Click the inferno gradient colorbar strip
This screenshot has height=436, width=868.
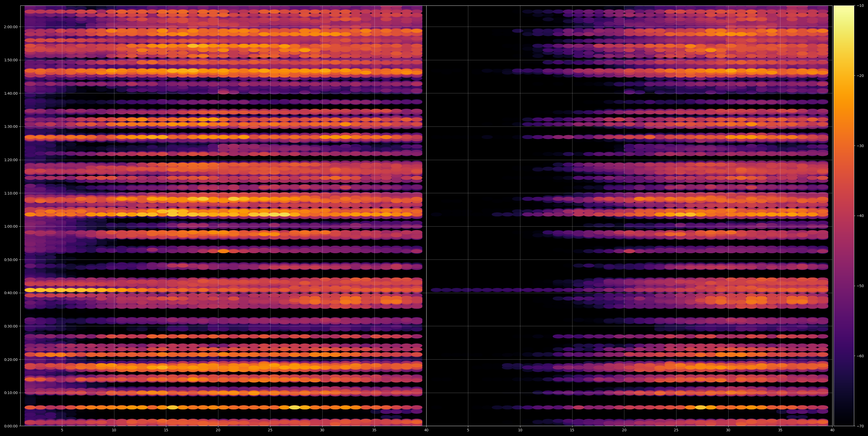coord(844,216)
